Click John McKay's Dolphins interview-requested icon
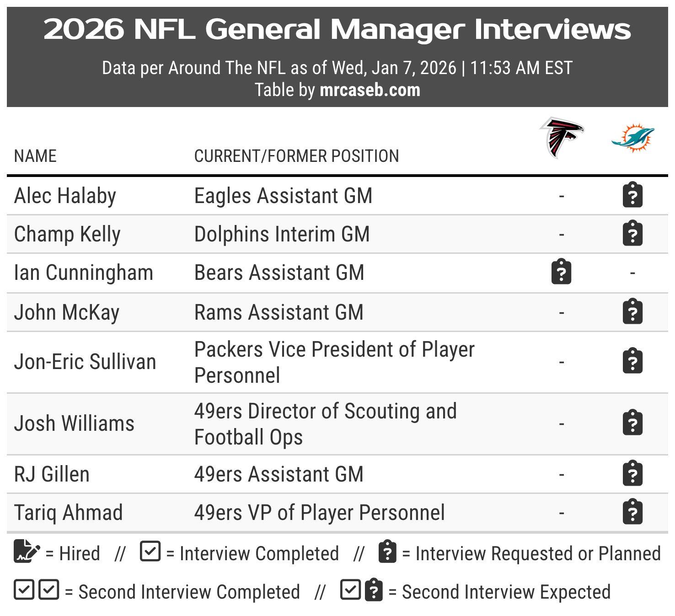This screenshot has width=675, height=616. pyautogui.click(x=633, y=312)
